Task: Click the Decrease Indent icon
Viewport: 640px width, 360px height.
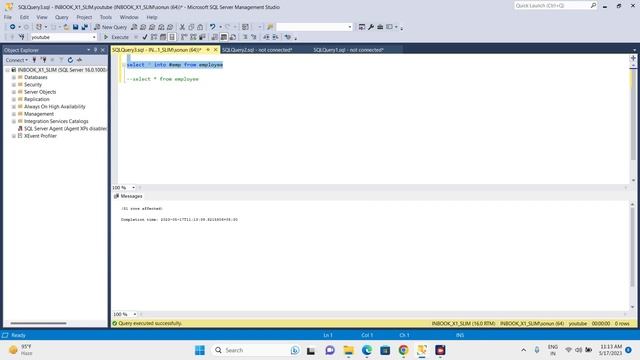Action: point(266,37)
